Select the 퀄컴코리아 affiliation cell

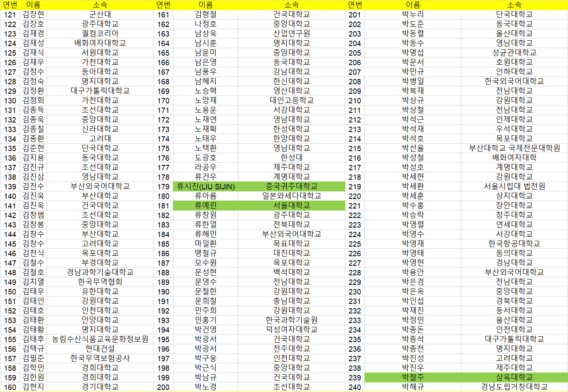click(x=100, y=34)
